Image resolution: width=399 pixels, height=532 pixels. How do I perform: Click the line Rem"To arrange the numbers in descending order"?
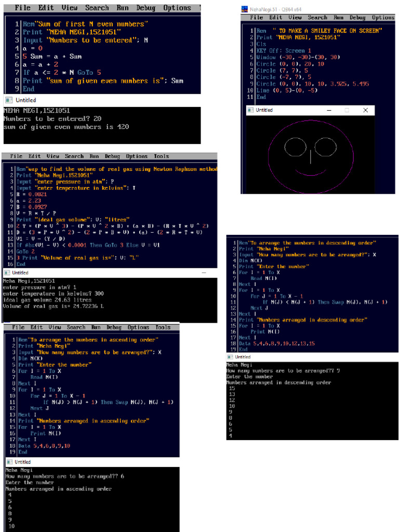[x=308, y=243]
